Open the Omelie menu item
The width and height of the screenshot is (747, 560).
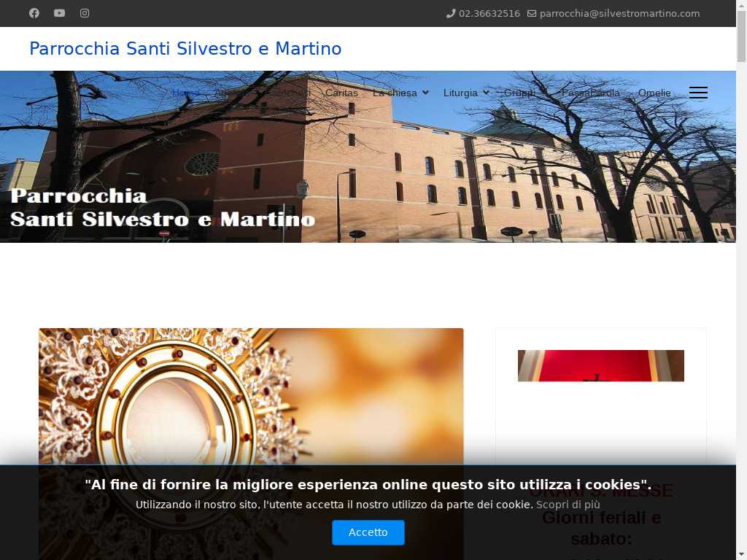coord(654,93)
